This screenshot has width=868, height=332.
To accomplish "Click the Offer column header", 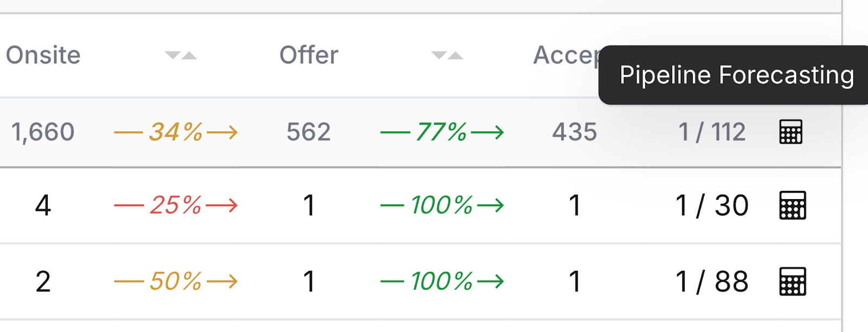I will click(309, 55).
